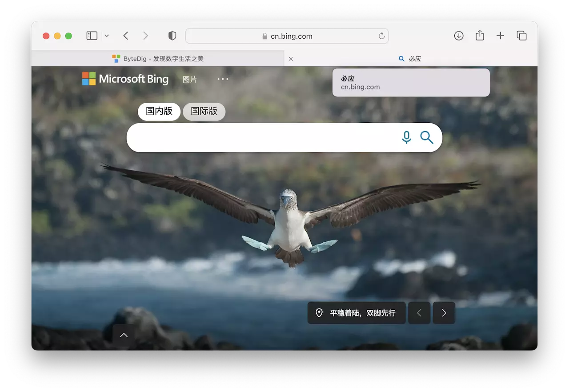Close the 必应 tab

[291, 59]
